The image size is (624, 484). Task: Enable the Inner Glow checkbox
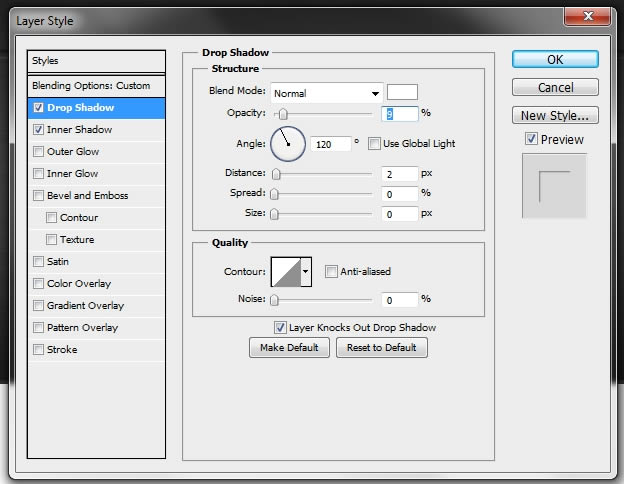(39, 174)
